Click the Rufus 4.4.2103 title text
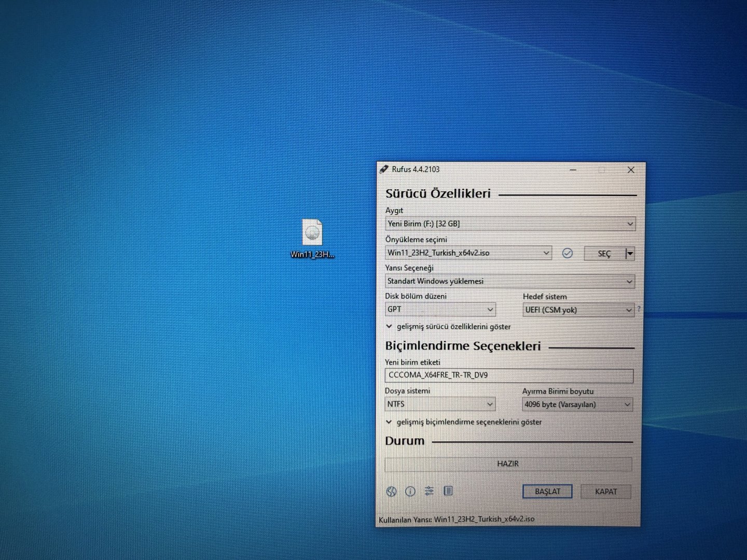The image size is (747, 560). [416, 170]
